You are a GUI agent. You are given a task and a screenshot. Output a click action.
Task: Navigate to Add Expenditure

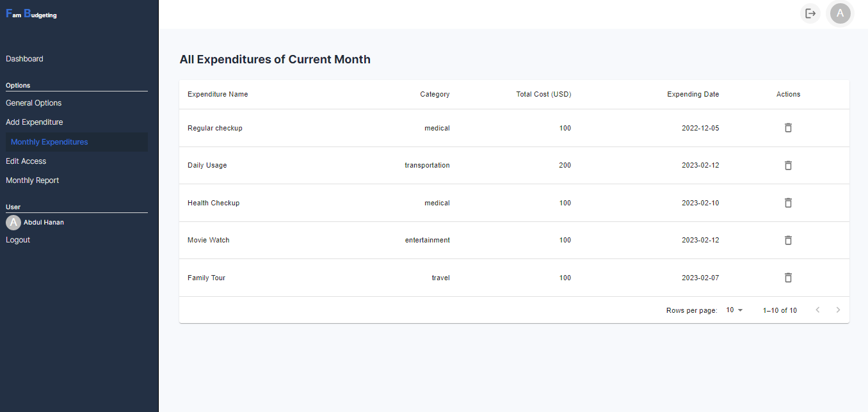(35, 122)
